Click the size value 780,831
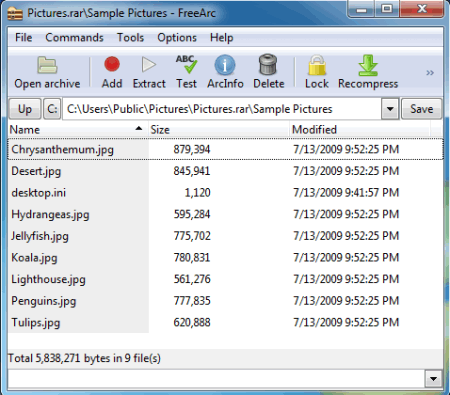The image size is (450, 395). (x=192, y=258)
